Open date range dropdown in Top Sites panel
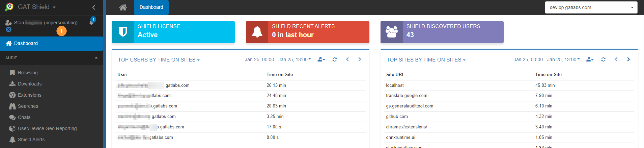This screenshot has height=148, width=644. [547, 59]
